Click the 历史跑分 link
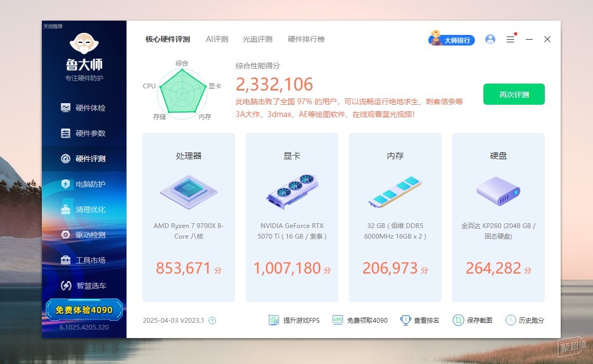The width and height of the screenshot is (593, 364). (x=532, y=321)
